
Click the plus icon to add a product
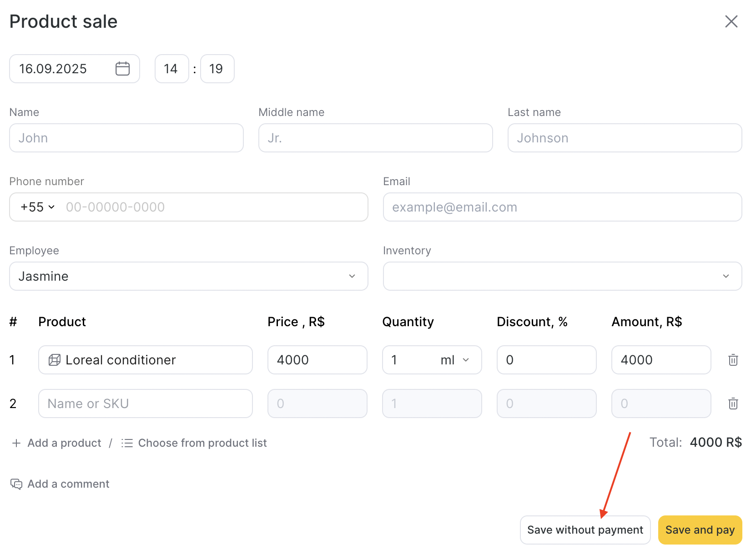pos(16,443)
